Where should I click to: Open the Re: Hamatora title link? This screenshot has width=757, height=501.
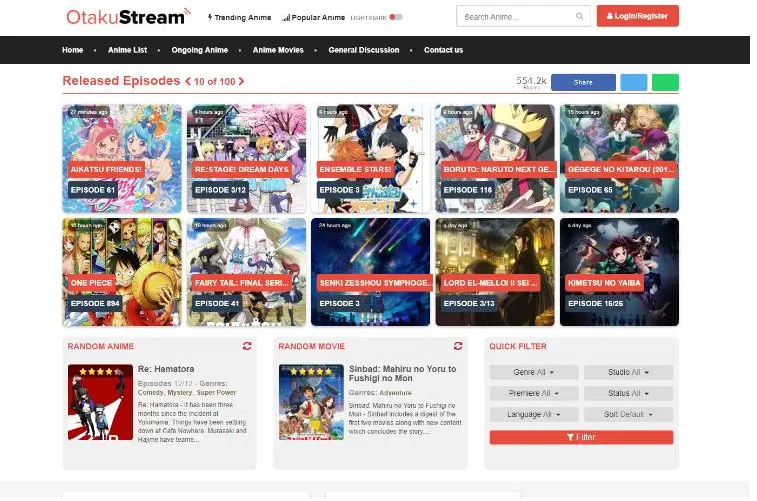tap(166, 369)
